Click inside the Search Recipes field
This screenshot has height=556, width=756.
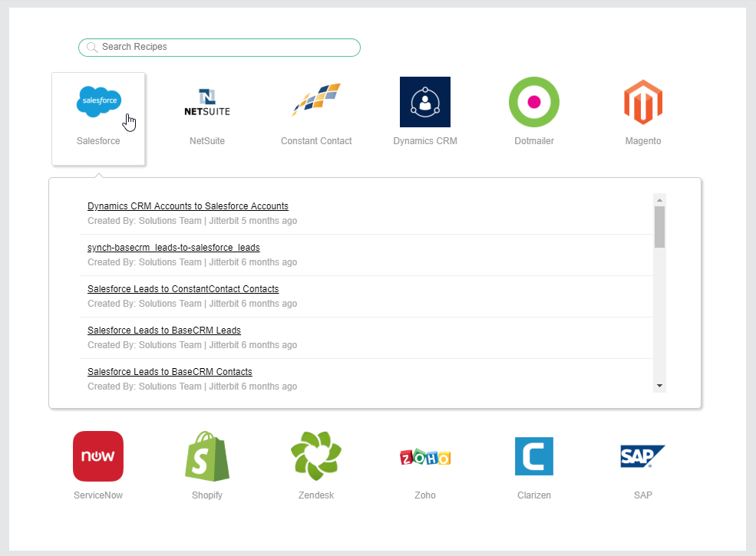point(223,48)
